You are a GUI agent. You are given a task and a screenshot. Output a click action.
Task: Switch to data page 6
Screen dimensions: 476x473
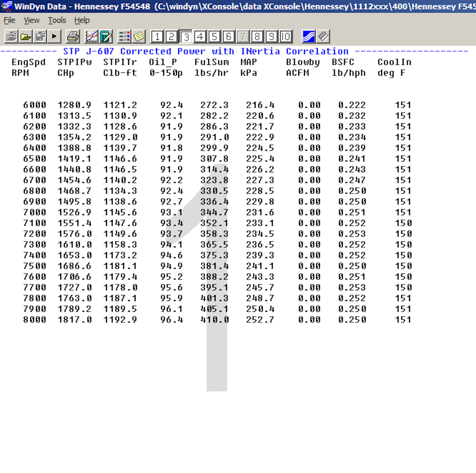(229, 37)
